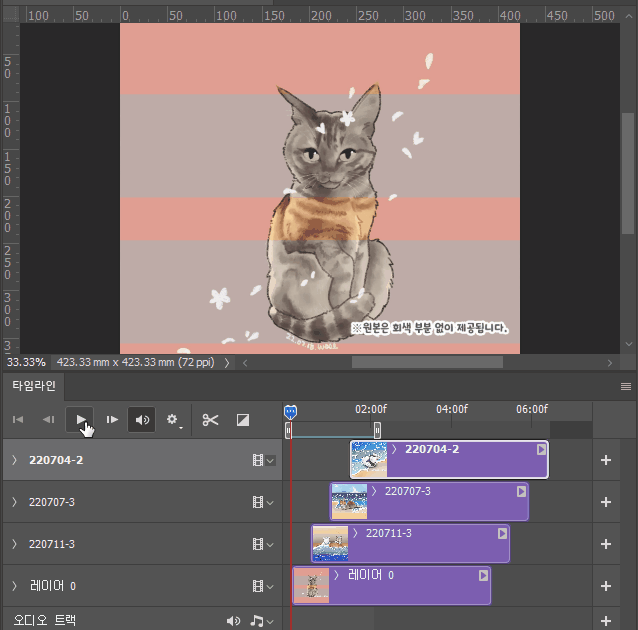The width and height of the screenshot is (638, 630).
Task: Select the 레이어 0 track name
Action: pos(52,586)
